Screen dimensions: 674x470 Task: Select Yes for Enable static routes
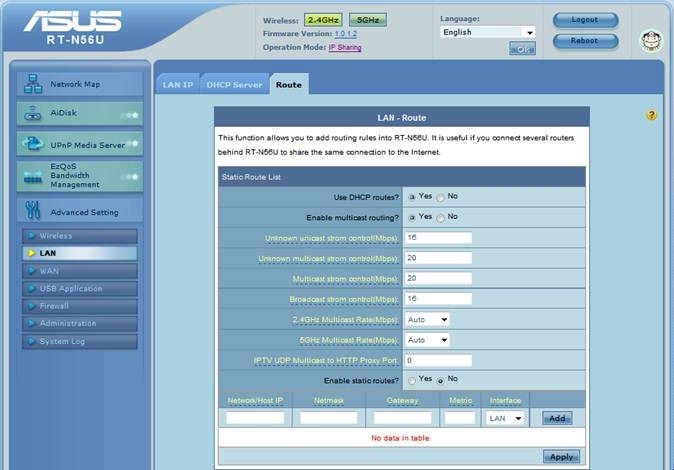(x=412, y=380)
